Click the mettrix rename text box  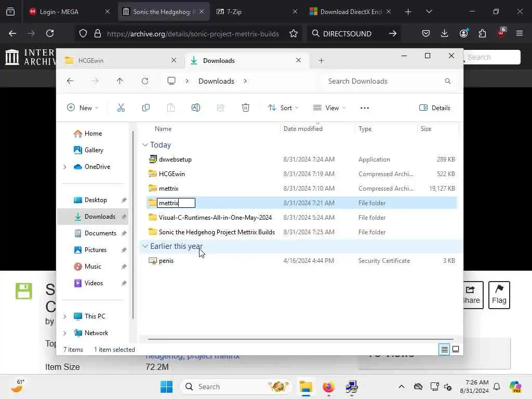(176, 203)
